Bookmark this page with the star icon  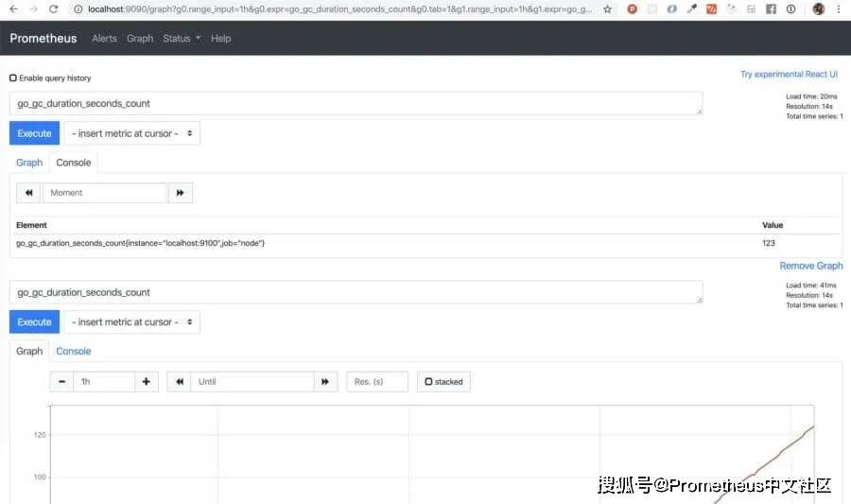tap(607, 9)
